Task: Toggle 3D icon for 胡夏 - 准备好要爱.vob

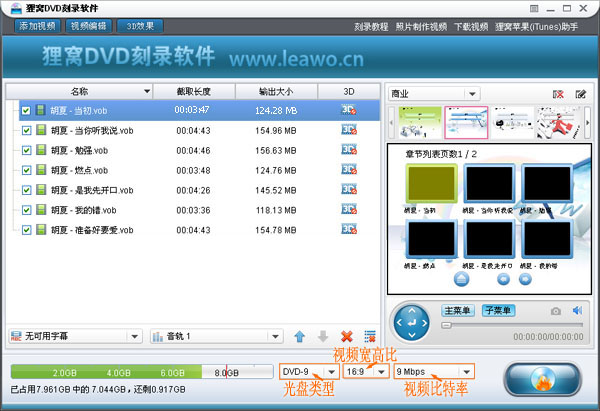Action: pyautogui.click(x=349, y=229)
